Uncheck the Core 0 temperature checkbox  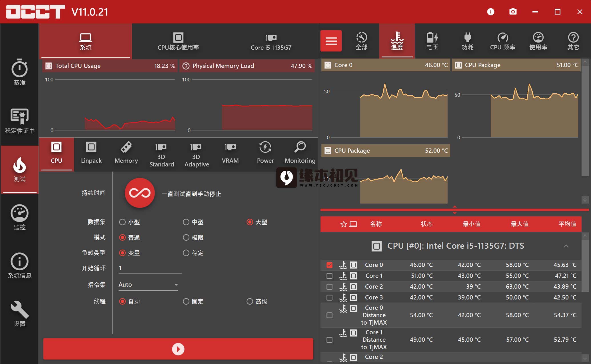(329, 265)
